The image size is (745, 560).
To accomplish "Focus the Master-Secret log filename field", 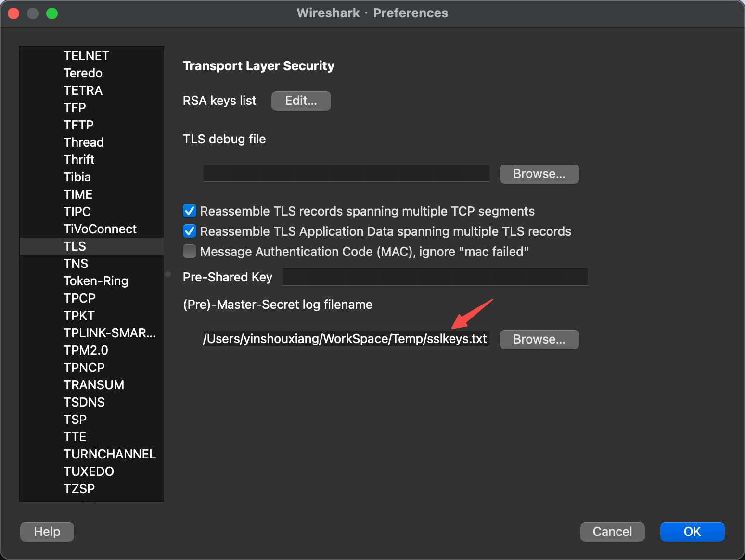I will click(x=346, y=339).
